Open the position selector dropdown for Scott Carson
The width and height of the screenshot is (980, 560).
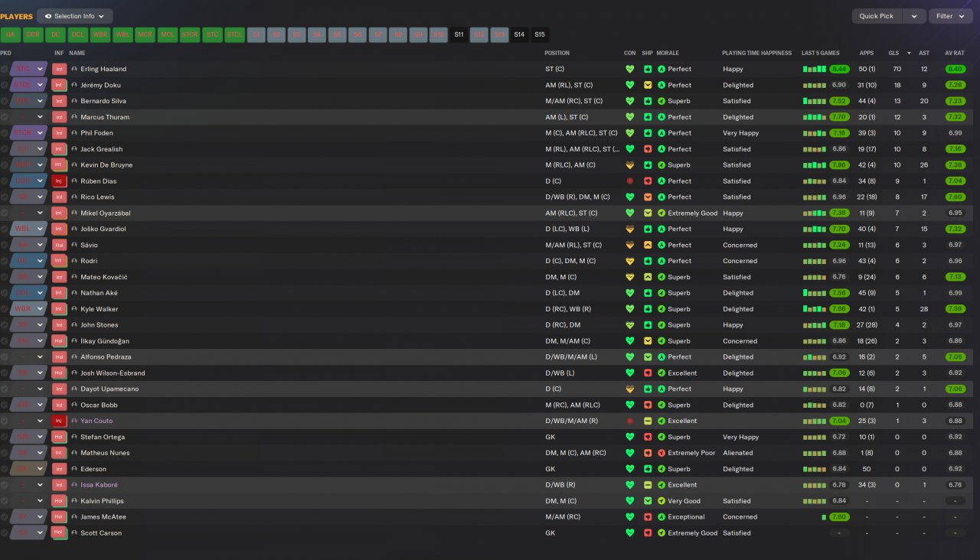41,533
